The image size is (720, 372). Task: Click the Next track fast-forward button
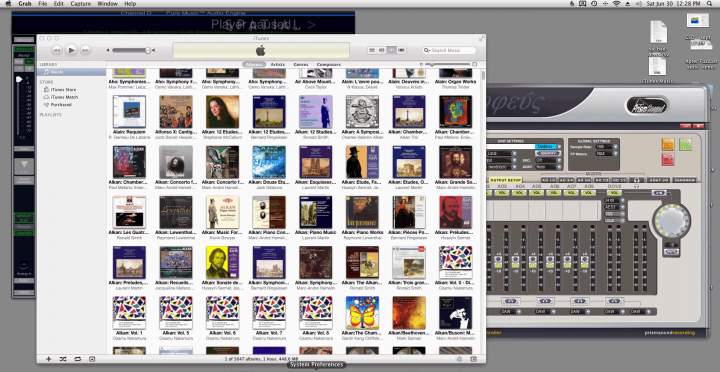click(x=85, y=50)
